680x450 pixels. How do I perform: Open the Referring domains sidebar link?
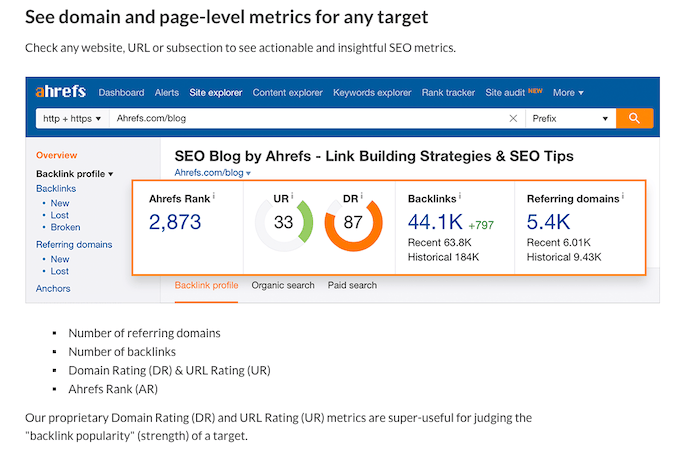pyautogui.click(x=74, y=245)
